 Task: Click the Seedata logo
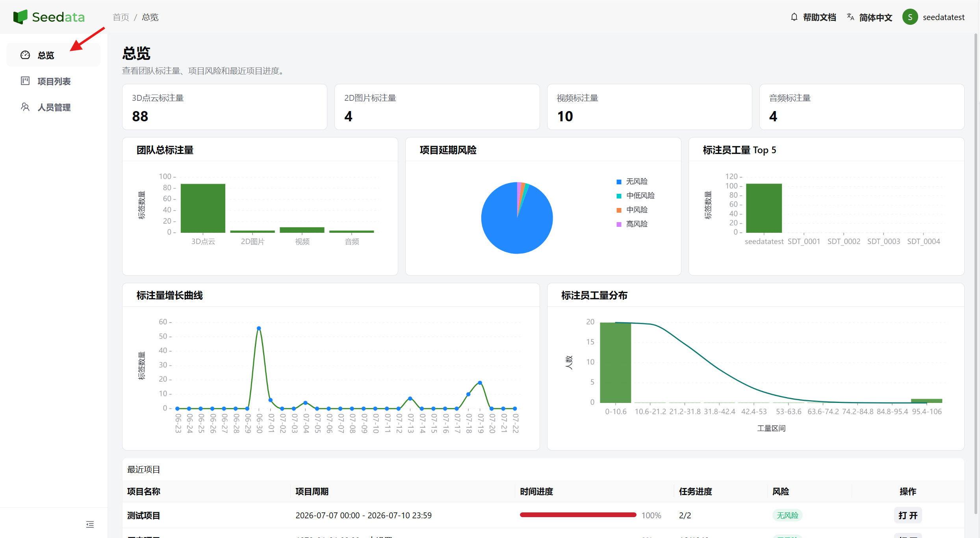[49, 17]
